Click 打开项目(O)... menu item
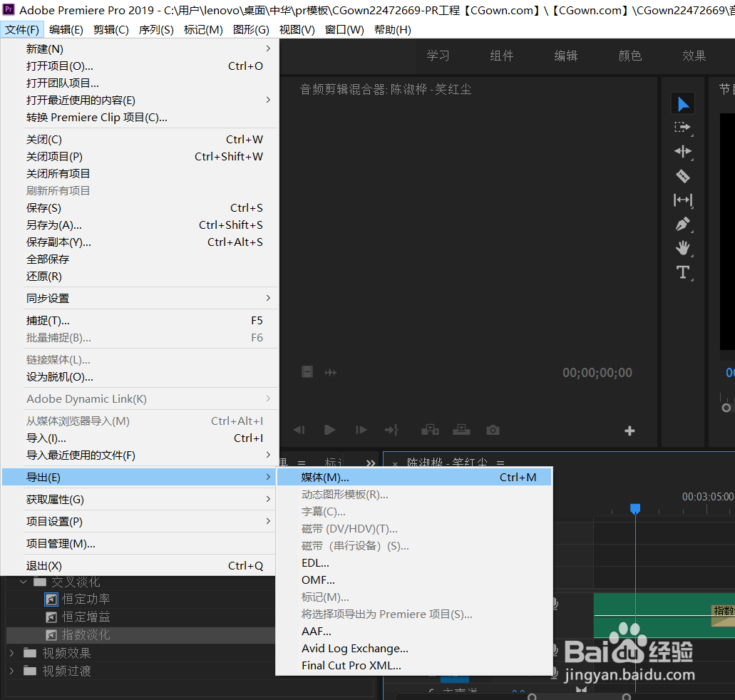 click(x=140, y=66)
